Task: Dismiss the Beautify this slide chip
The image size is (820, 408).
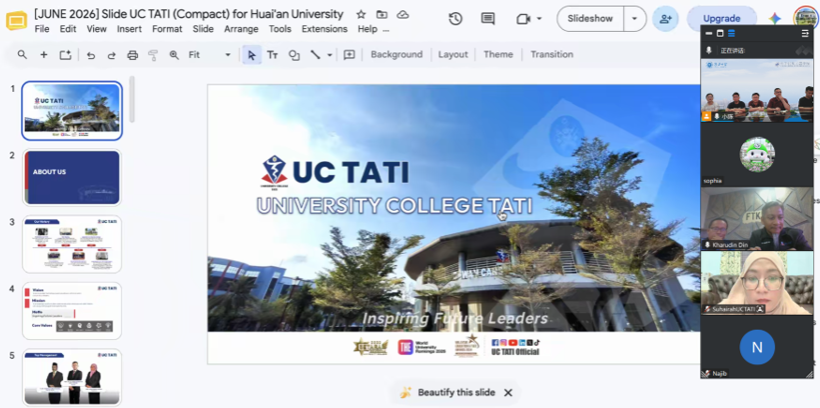Action: 508,393
